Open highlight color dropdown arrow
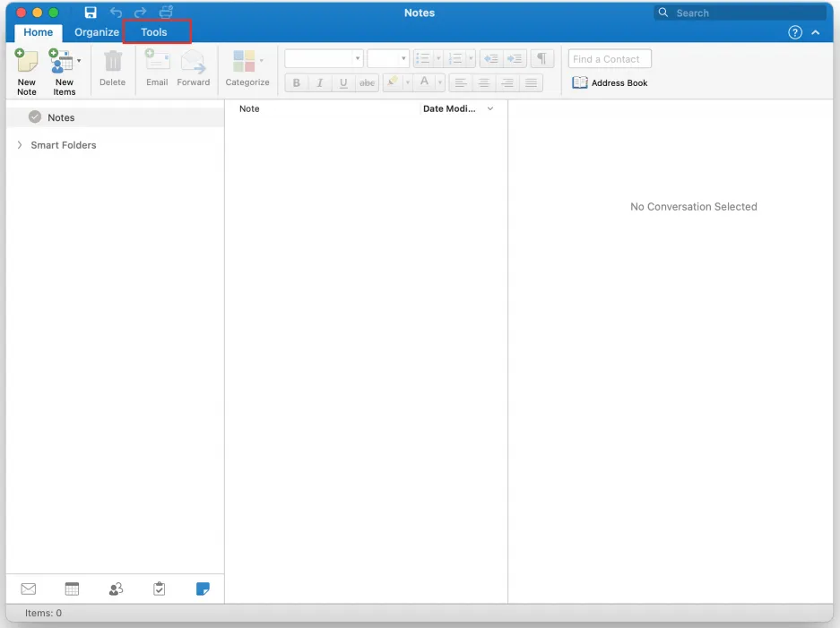The width and height of the screenshot is (840, 628). (408, 82)
